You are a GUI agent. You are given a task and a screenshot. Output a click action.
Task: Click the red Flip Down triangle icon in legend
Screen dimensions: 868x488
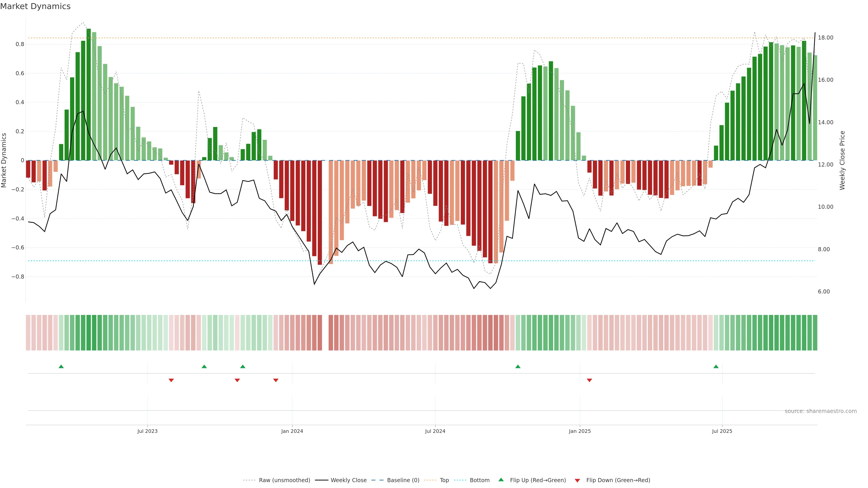click(577, 480)
